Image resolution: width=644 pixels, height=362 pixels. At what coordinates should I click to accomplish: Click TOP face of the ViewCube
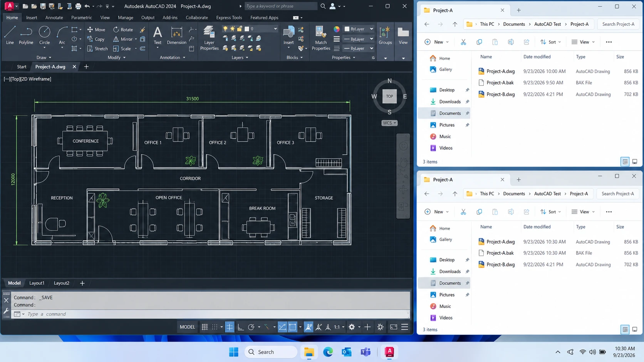click(389, 97)
